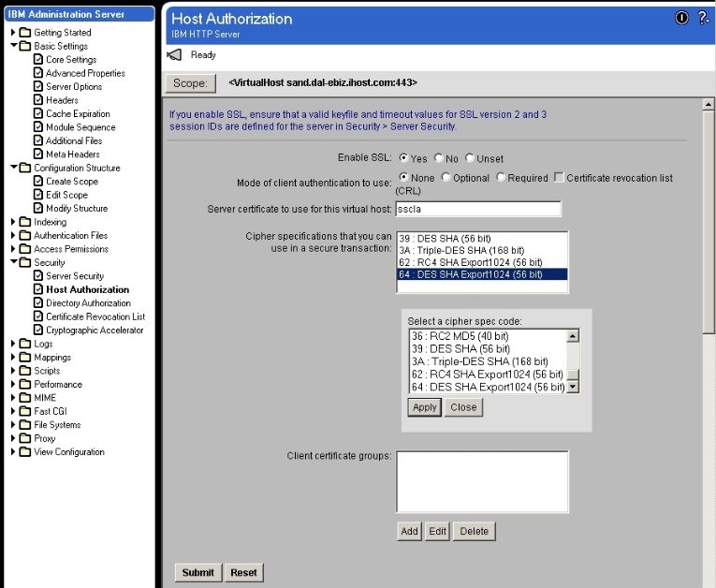The width and height of the screenshot is (716, 588).
Task: Set Enable SSL to Yes
Action: [x=403, y=157]
